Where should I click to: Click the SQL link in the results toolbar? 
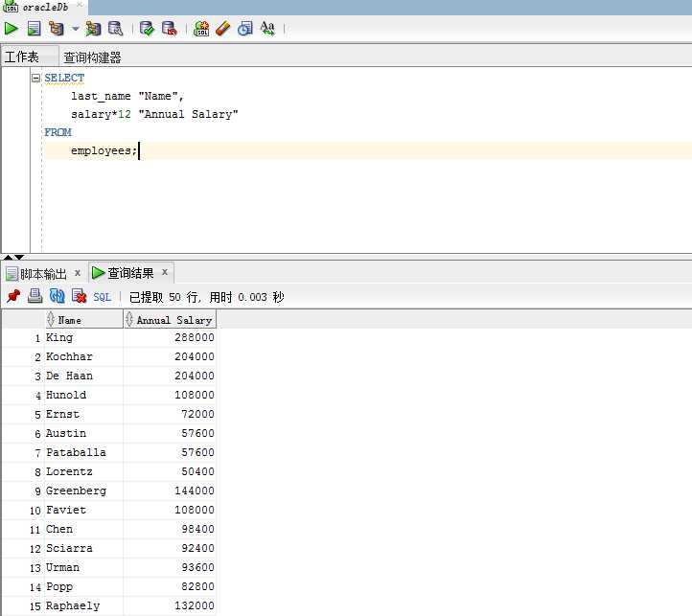pos(102,297)
